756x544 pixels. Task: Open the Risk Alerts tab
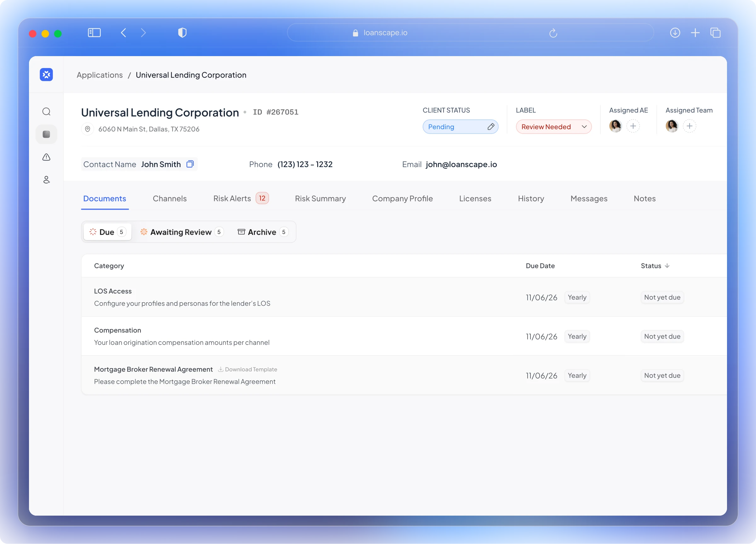tap(241, 199)
